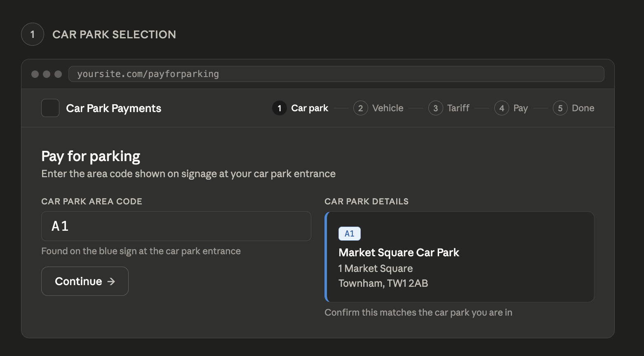Viewport: 644px width, 356px height.
Task: Focus the Car Park Area Code field
Action: pyautogui.click(x=176, y=226)
